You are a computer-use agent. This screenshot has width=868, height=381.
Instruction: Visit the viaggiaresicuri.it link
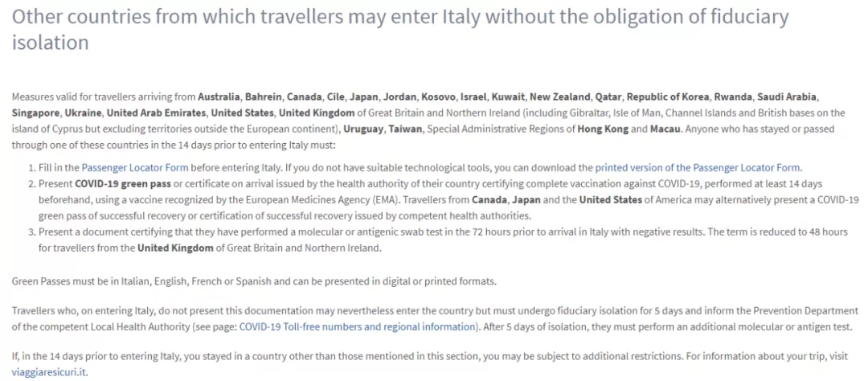tap(49, 371)
